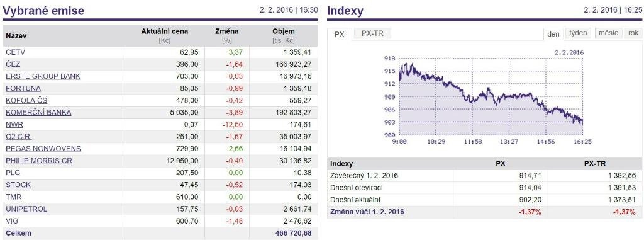Select the 'den' daily chart view
The image size is (644, 240).
coord(553,34)
